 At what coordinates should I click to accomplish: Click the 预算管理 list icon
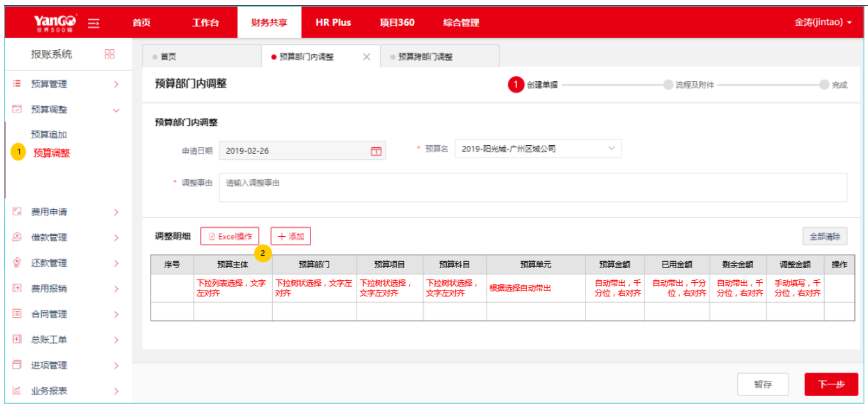point(17,83)
